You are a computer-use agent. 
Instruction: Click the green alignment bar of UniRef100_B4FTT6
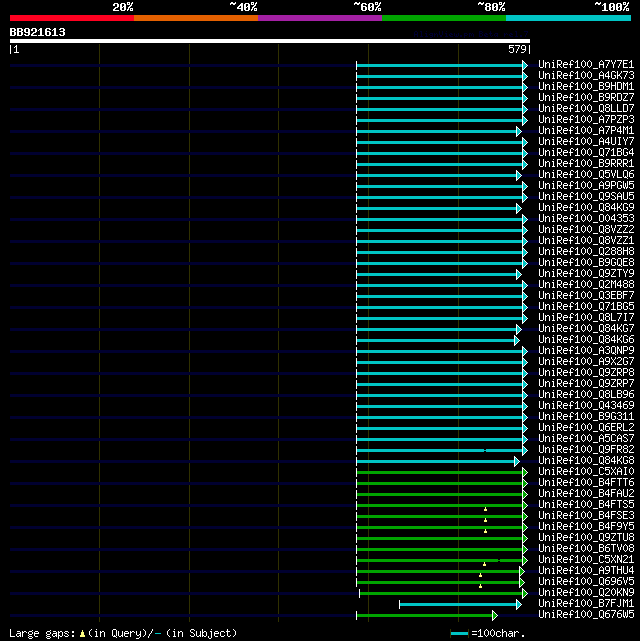(442, 484)
